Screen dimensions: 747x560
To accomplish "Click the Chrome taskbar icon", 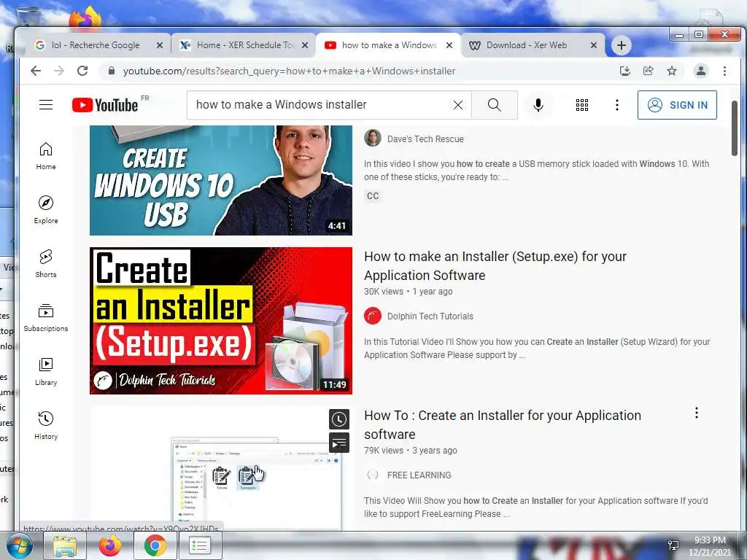I will (155, 545).
